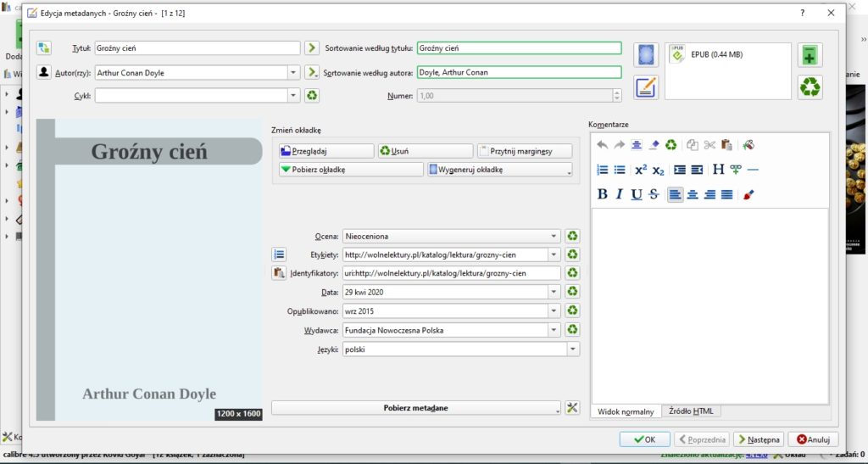Remove the selected format with the recycle icon
The height and width of the screenshot is (464, 868).
(x=810, y=87)
